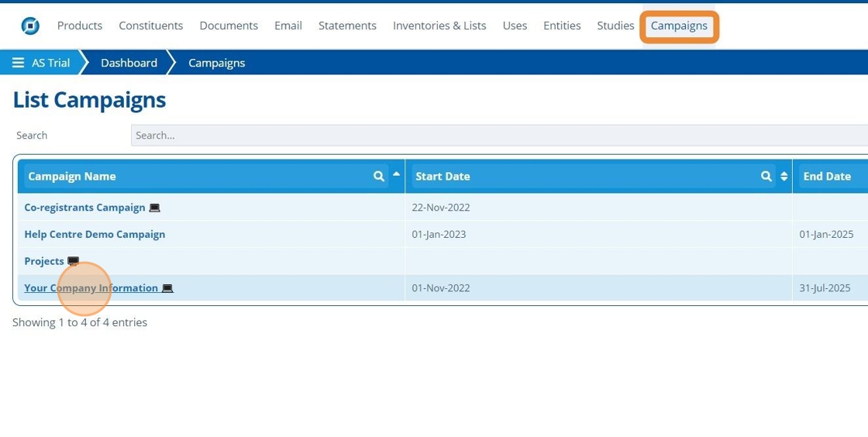Open the Email menu
The width and height of the screenshot is (868, 437).
(x=288, y=26)
